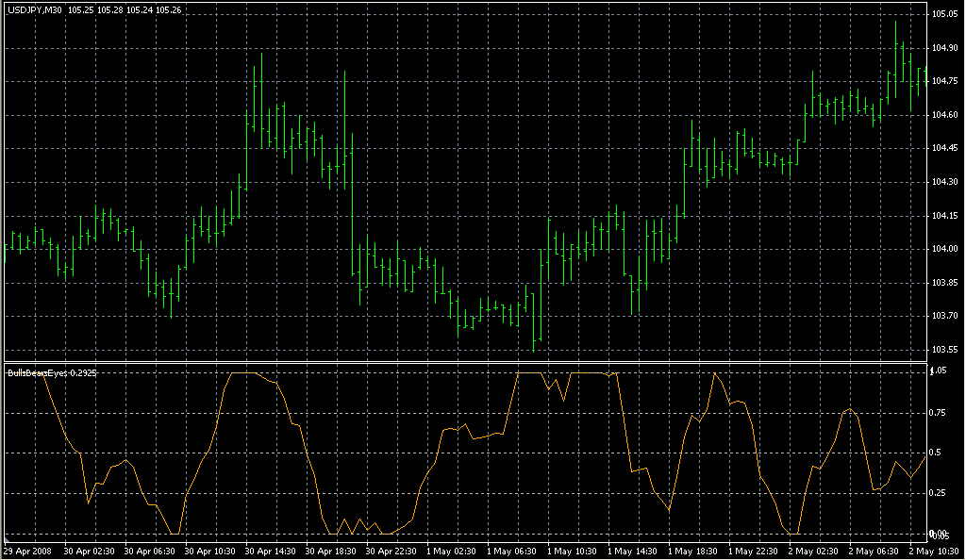Screen dimensions: 966x560
Task: Select the 104.60 price scale mark
Action: click(946, 115)
